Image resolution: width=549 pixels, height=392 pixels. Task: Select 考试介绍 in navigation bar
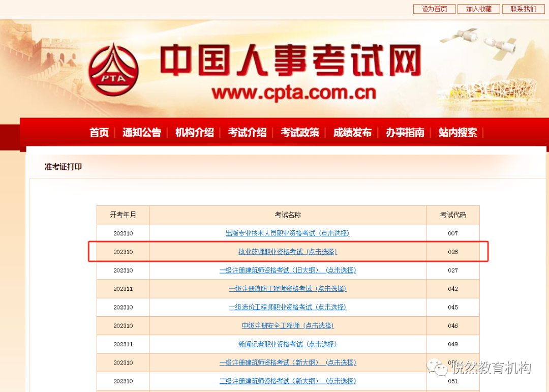click(247, 133)
